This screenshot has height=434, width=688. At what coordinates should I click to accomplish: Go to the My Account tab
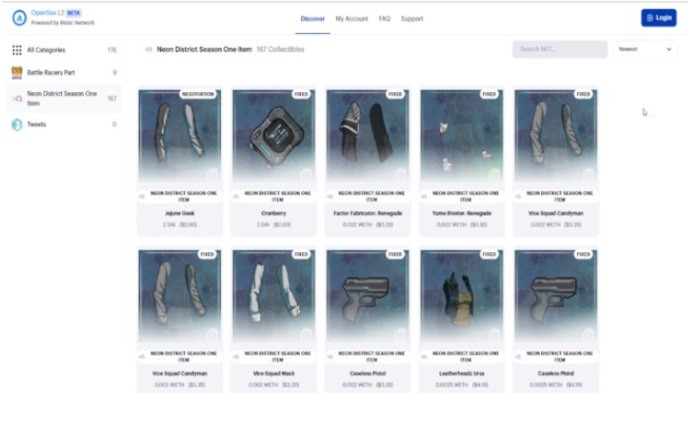(x=351, y=19)
